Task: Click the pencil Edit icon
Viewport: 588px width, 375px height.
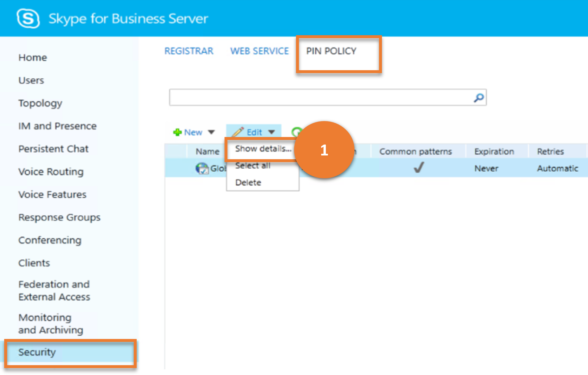Action: coord(237,132)
